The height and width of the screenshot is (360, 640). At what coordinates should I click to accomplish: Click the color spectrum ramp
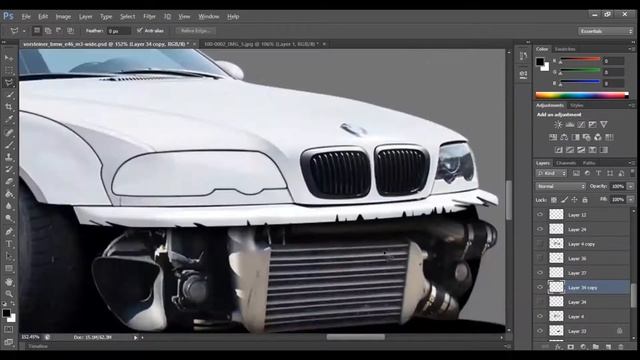(582, 96)
